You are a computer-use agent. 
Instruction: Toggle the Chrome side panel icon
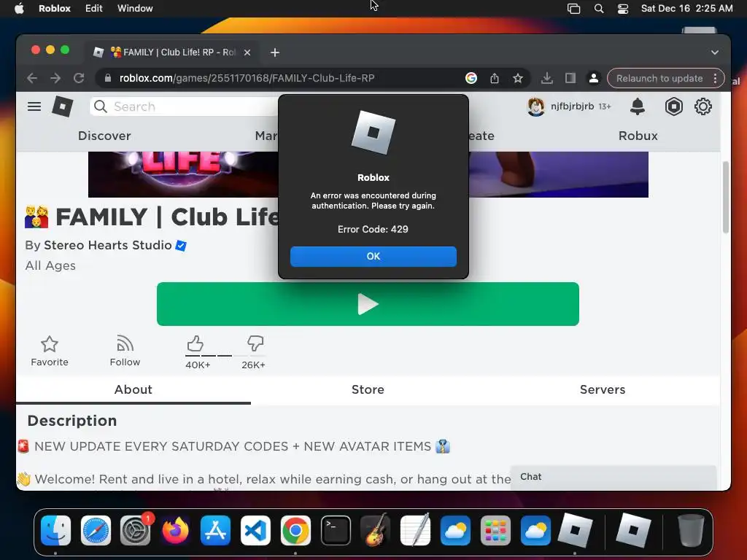[x=570, y=78]
